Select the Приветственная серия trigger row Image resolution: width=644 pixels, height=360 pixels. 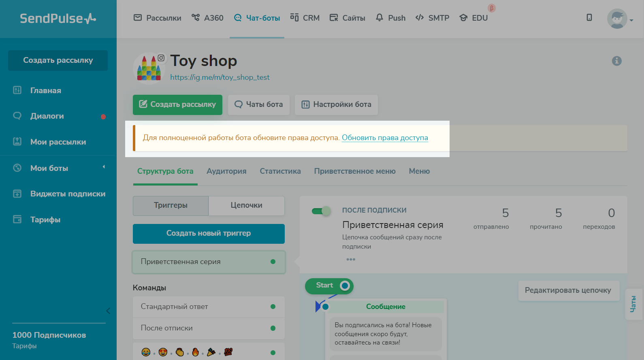[209, 262]
